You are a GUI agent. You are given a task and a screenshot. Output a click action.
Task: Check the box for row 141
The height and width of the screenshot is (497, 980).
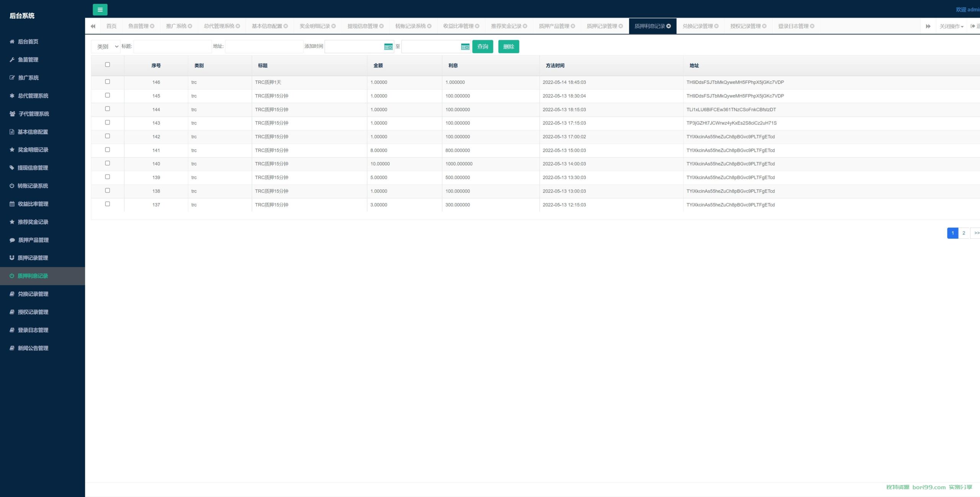pyautogui.click(x=108, y=150)
